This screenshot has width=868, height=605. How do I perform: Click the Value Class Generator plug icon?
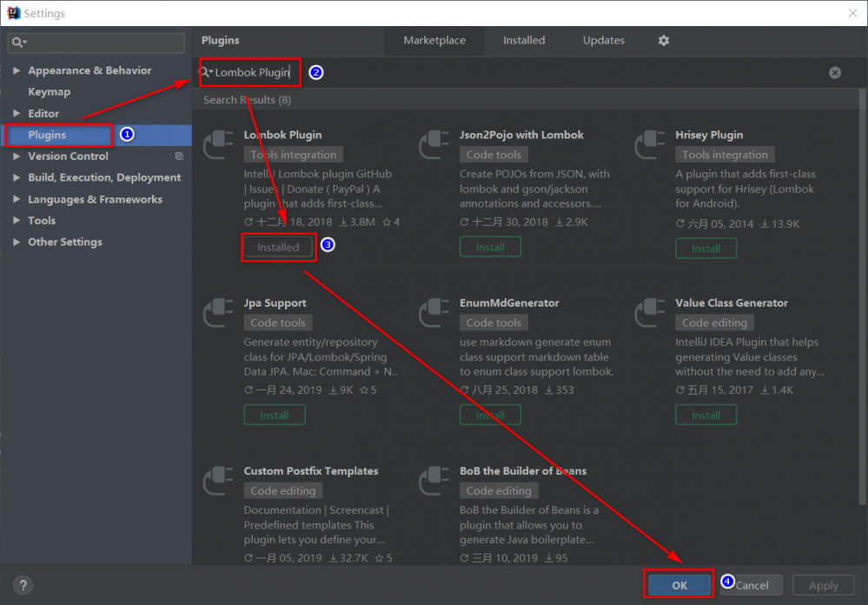tap(650, 312)
